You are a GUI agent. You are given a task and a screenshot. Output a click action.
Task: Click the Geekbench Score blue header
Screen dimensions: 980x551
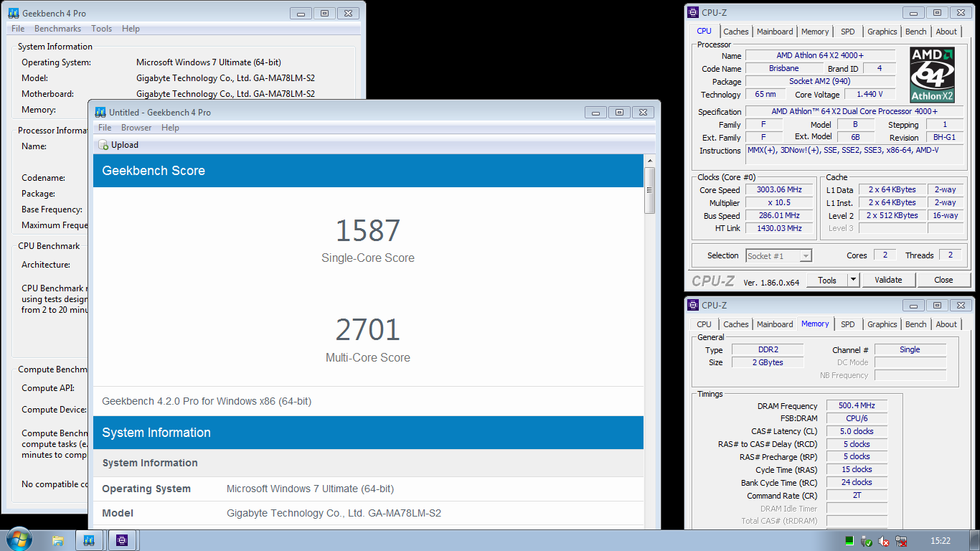368,171
